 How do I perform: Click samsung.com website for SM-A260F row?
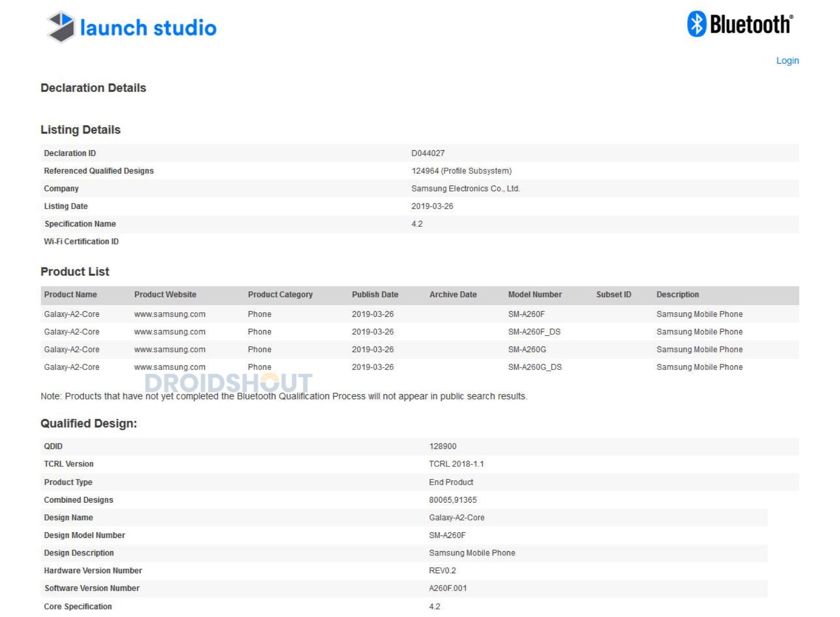coord(170,314)
